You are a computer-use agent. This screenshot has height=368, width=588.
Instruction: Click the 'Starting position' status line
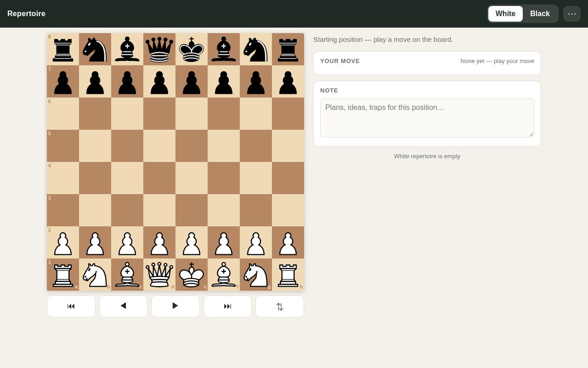383,40
